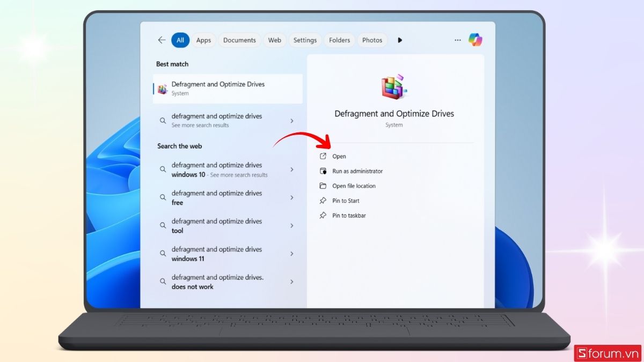This screenshot has height=362, width=644.
Task: Switch to the Photos filter tab
Action: (x=372, y=40)
